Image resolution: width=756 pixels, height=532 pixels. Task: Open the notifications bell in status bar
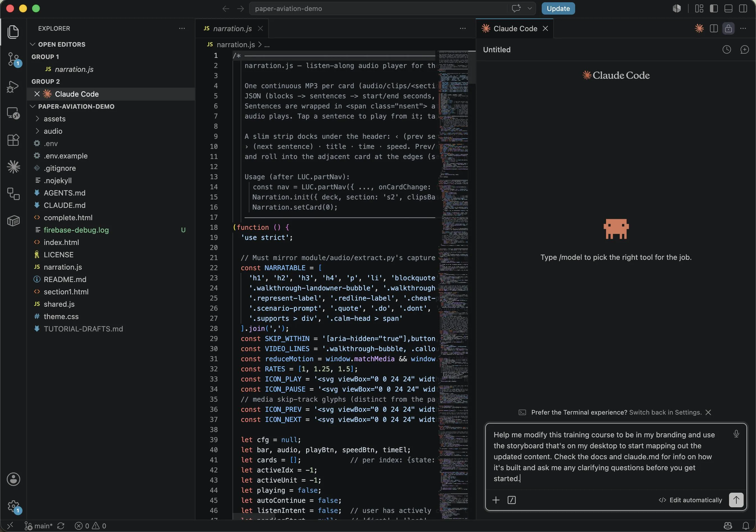click(x=746, y=526)
